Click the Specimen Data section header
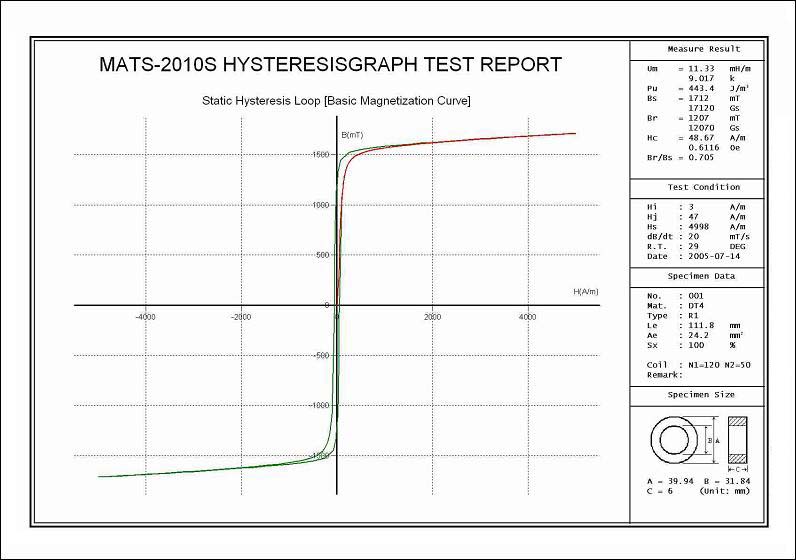 [703, 277]
